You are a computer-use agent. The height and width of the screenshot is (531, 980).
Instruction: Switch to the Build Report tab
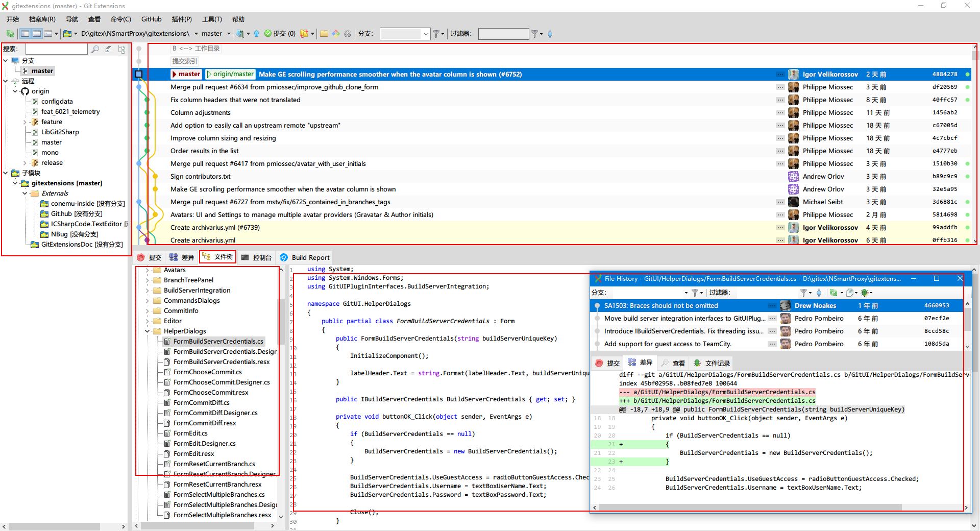point(305,257)
